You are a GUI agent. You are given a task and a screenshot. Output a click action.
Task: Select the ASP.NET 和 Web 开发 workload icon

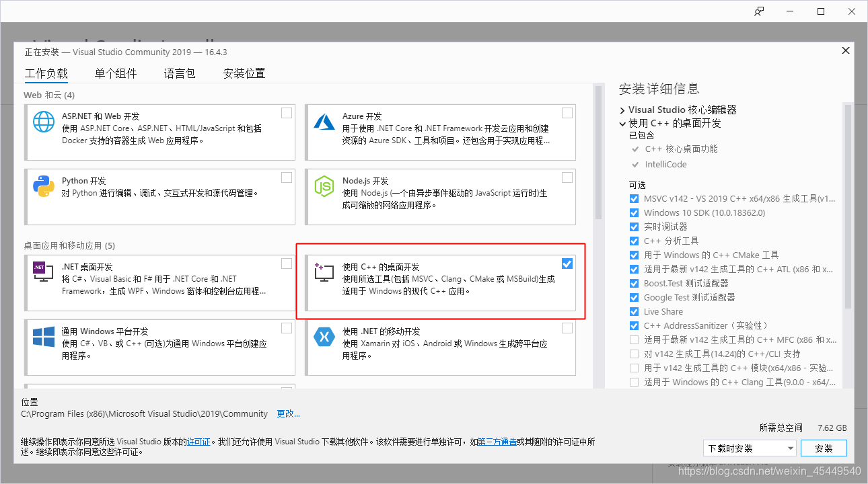pos(43,122)
